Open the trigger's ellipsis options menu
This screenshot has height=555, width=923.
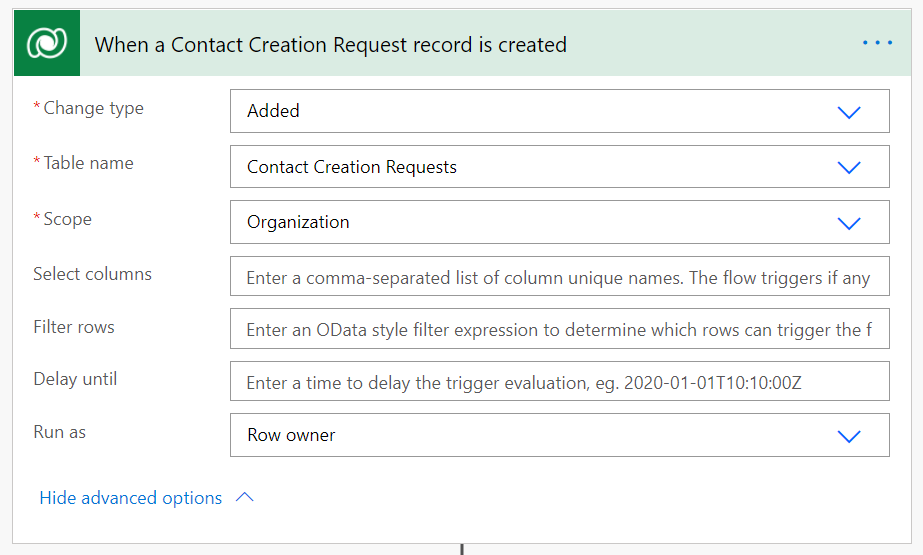click(877, 43)
